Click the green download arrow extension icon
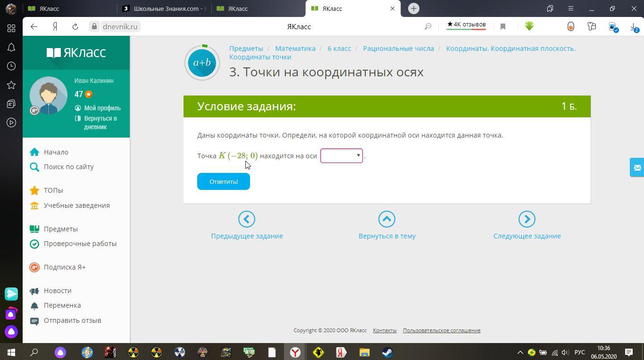The image size is (644, 360). 529,27
